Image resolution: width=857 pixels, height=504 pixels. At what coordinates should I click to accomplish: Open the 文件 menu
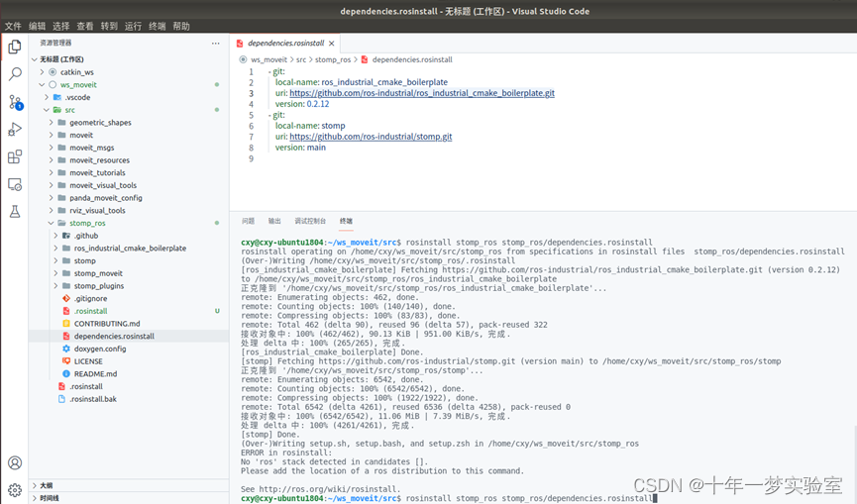point(13,26)
